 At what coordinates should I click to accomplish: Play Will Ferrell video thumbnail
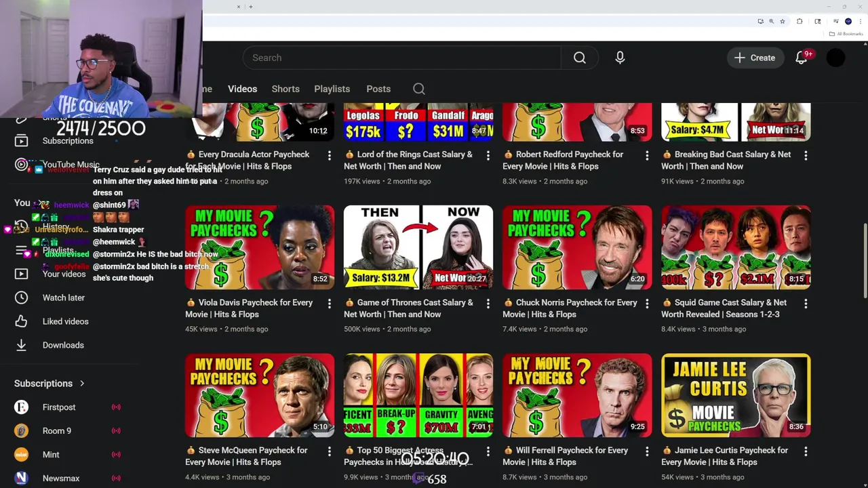tap(577, 395)
